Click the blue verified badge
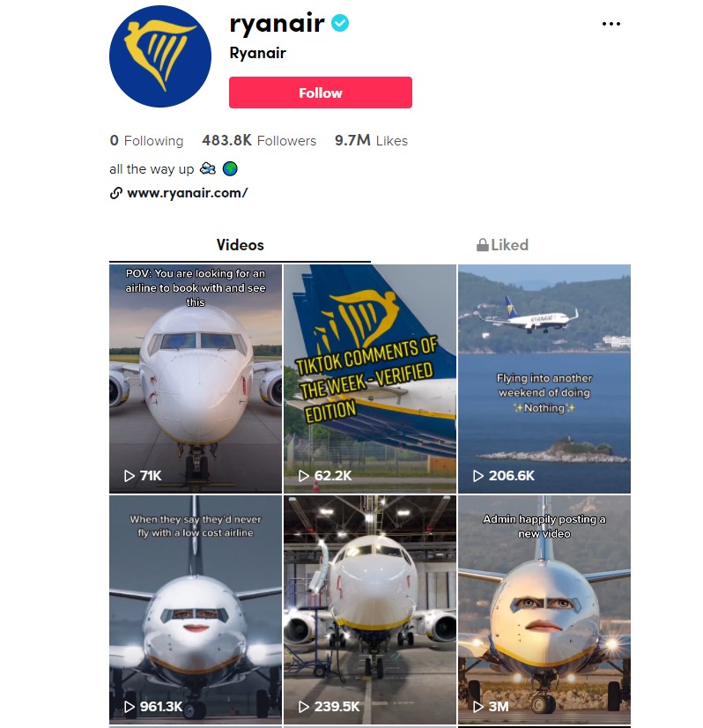The image size is (703, 728). pos(340,23)
